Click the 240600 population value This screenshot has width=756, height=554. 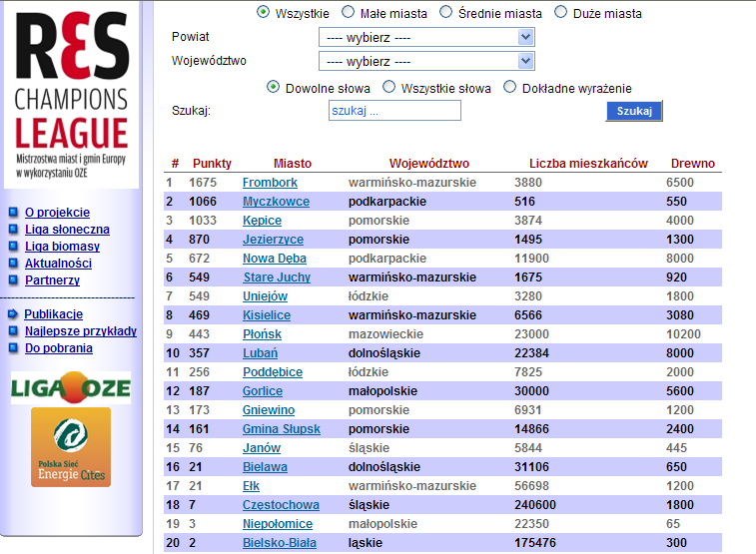click(x=534, y=505)
